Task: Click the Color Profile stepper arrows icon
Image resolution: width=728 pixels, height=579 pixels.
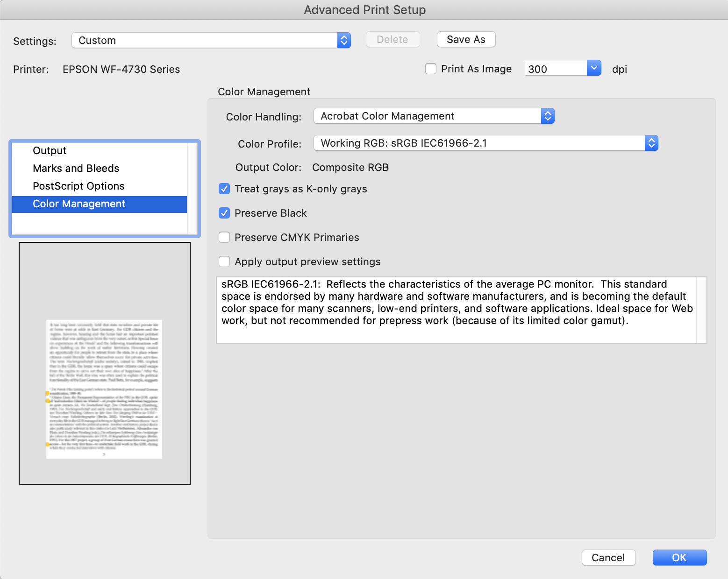Action: (651, 143)
